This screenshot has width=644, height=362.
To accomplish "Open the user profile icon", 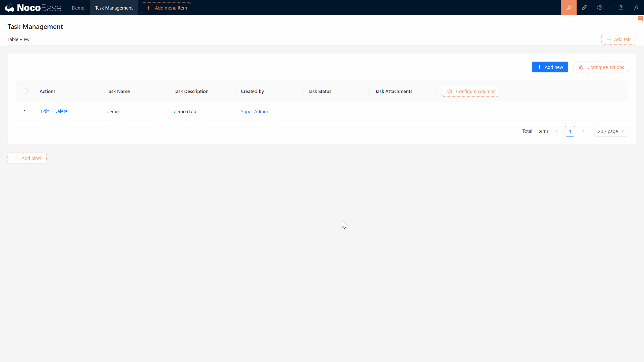I will click(636, 8).
